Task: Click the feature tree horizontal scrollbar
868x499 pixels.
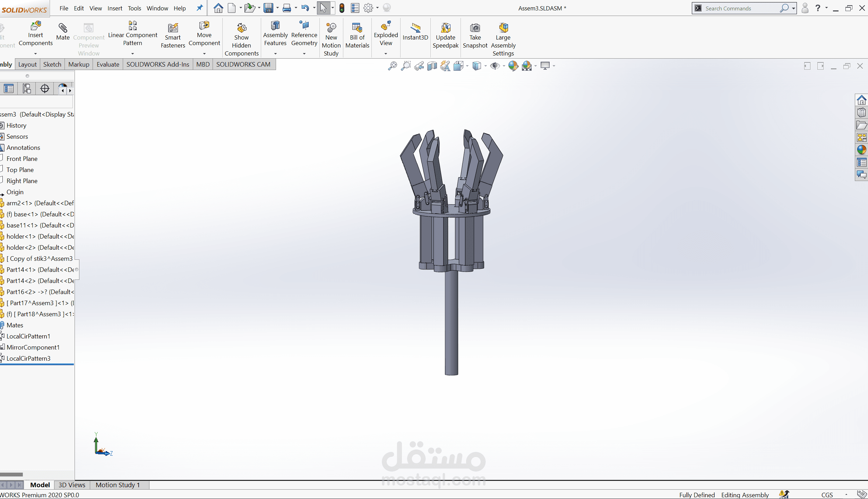Action: pos(11,474)
